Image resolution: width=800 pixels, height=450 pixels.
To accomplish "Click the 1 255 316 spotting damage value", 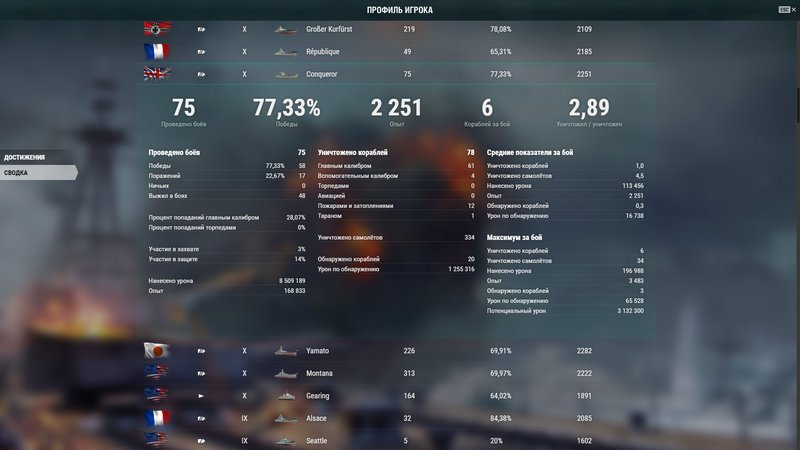I will [461, 269].
